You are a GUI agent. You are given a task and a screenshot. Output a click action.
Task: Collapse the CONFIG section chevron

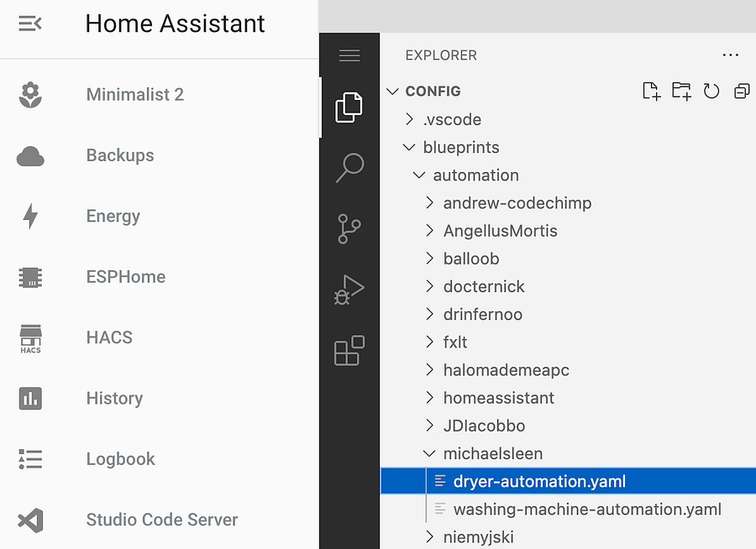pyautogui.click(x=392, y=91)
